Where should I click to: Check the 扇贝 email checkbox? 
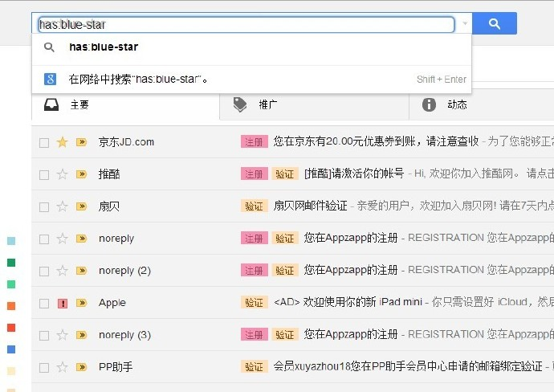click(x=44, y=207)
